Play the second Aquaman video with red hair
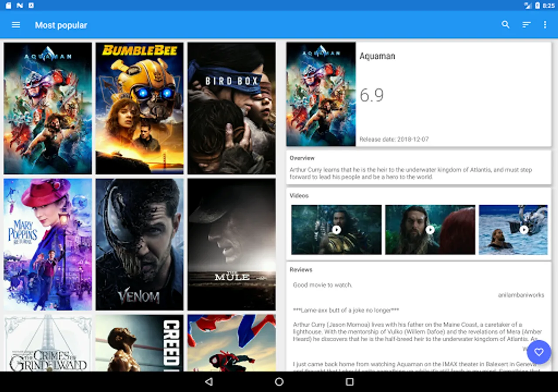 click(x=430, y=230)
